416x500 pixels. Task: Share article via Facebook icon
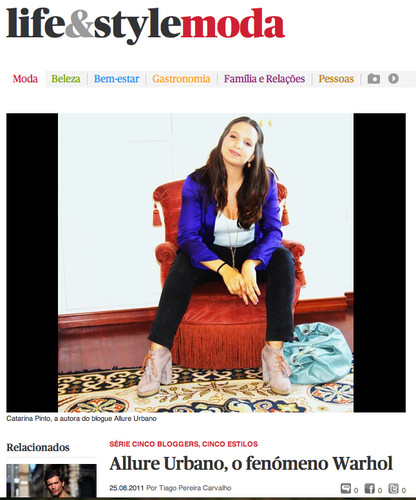click(370, 489)
